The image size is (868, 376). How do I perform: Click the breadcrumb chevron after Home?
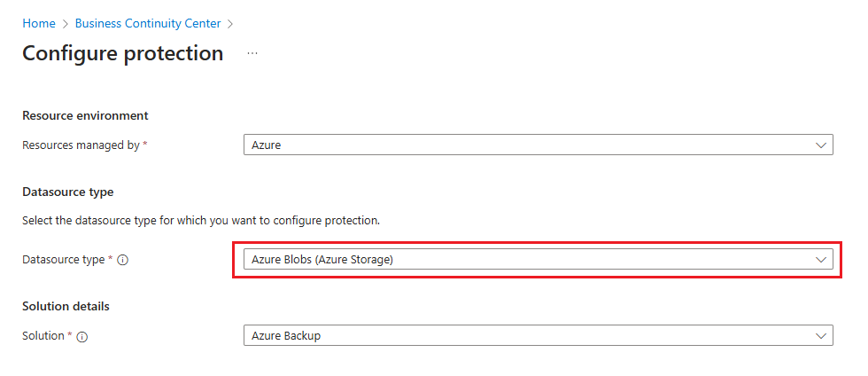tap(66, 24)
